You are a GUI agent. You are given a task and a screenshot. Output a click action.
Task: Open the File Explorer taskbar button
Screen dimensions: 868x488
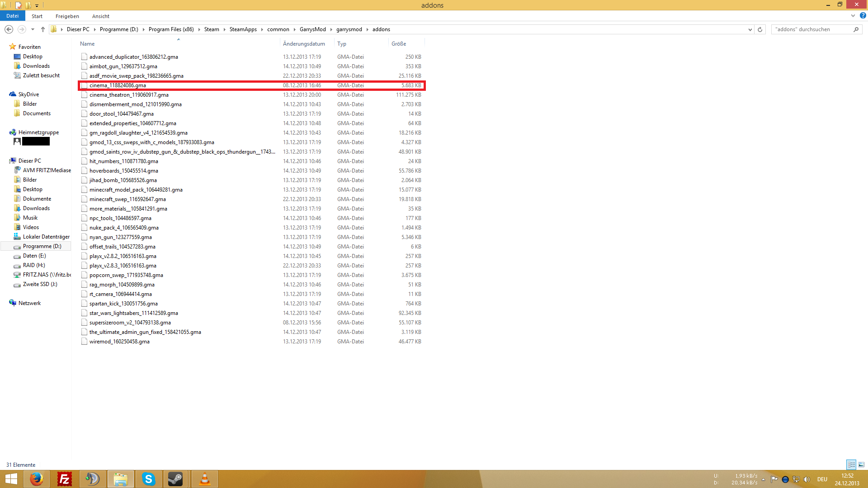click(120, 479)
